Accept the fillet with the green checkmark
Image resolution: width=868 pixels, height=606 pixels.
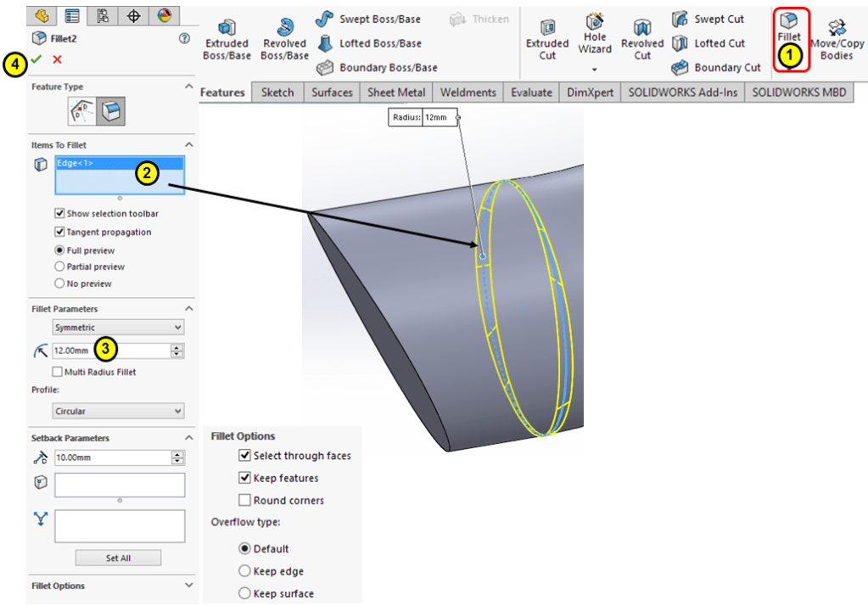36,59
